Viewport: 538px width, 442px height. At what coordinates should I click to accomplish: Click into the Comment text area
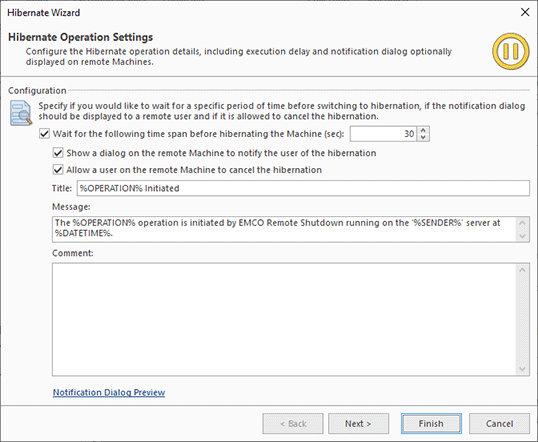[284, 319]
